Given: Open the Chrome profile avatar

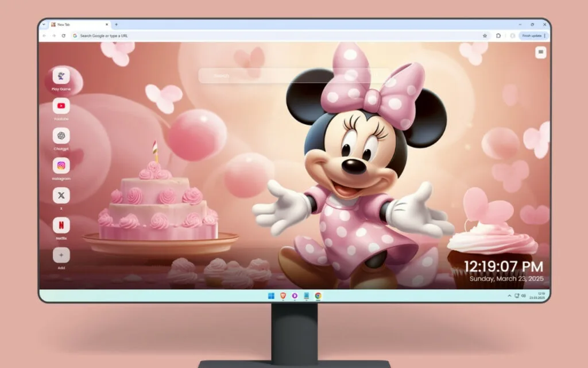Looking at the screenshot, I should (512, 36).
